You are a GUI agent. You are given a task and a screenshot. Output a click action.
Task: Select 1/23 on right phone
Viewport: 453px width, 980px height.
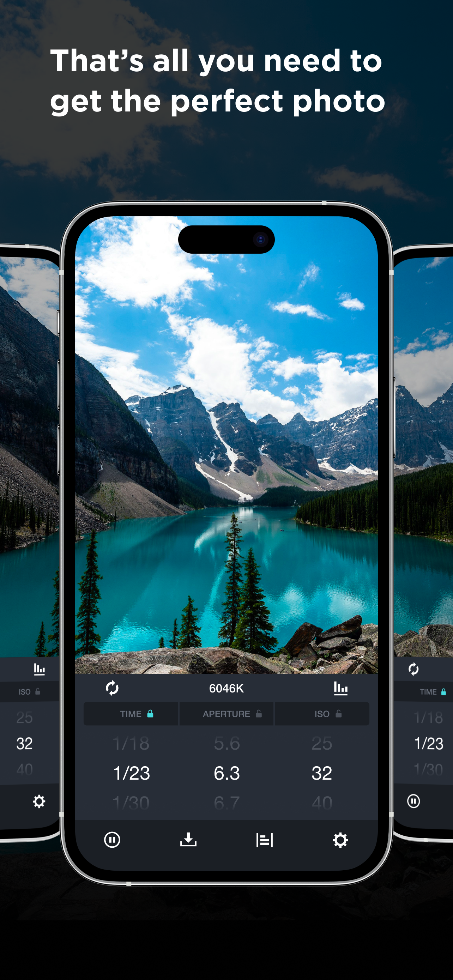(x=429, y=743)
